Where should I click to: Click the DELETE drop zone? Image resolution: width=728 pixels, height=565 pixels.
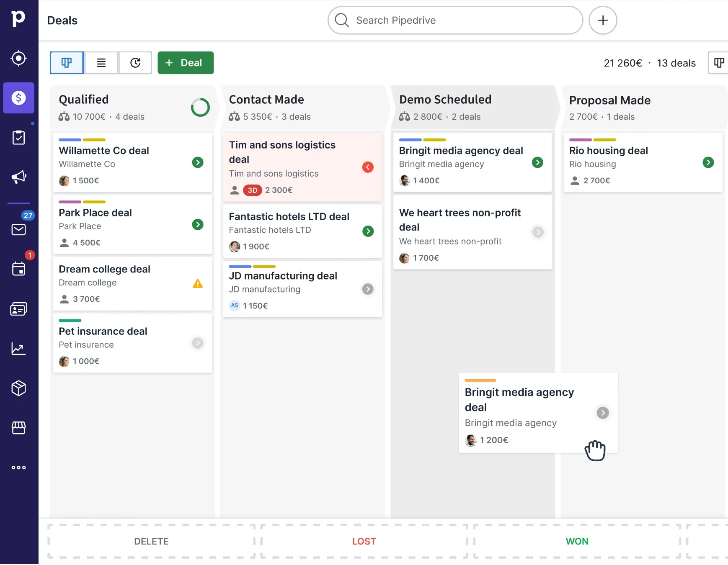click(151, 542)
